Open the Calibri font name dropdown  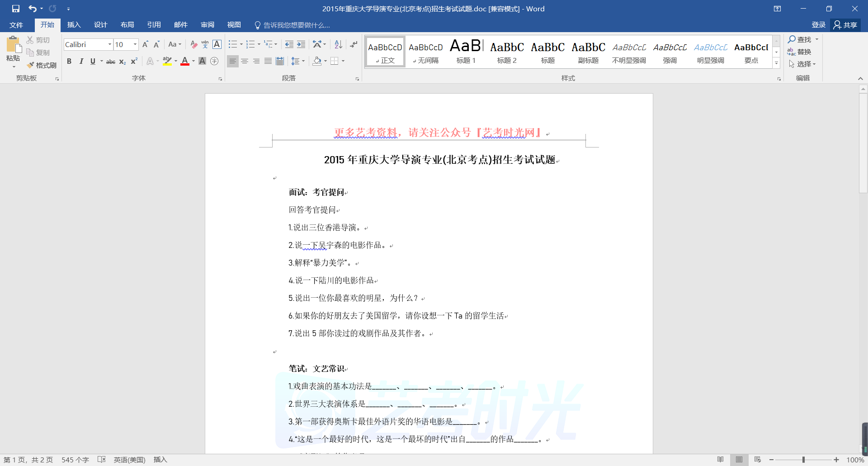[109, 44]
